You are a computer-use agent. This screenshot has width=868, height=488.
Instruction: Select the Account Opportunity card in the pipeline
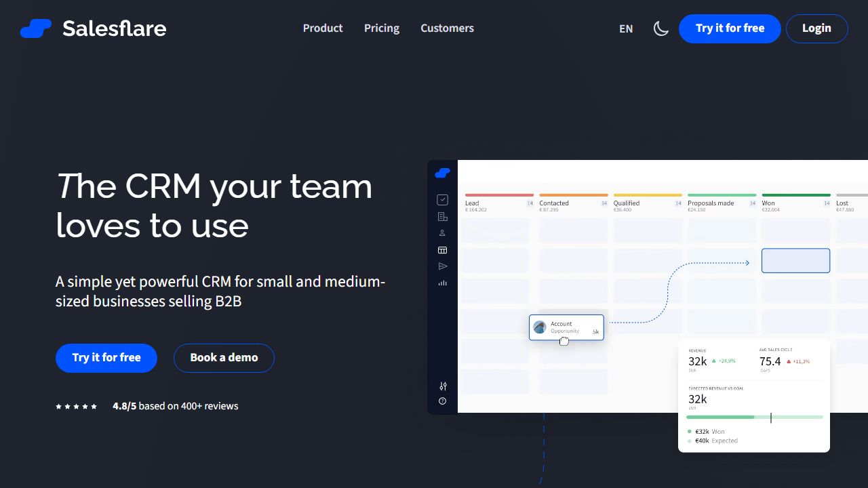point(566,327)
